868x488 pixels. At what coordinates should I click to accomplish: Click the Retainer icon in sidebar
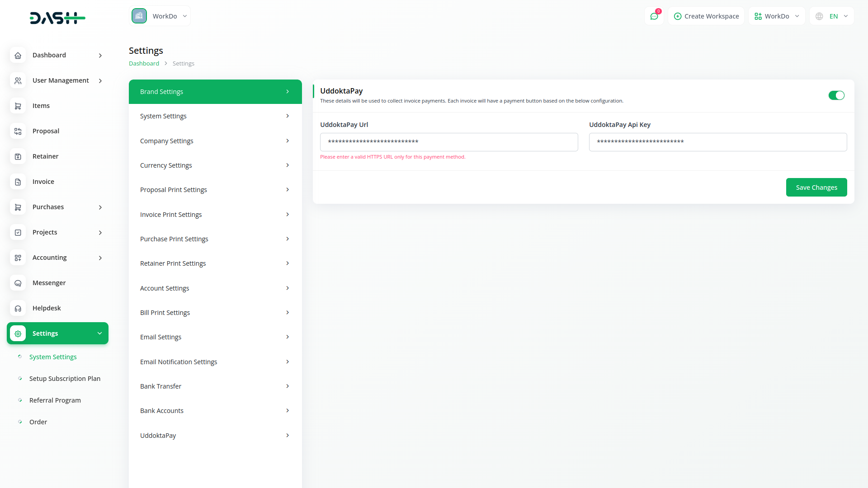pos(18,156)
